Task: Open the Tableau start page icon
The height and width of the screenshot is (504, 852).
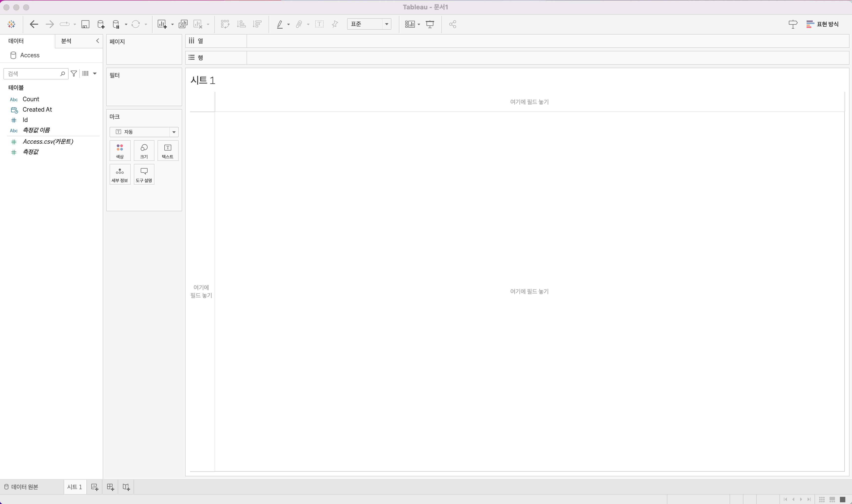Action: pos(12,24)
